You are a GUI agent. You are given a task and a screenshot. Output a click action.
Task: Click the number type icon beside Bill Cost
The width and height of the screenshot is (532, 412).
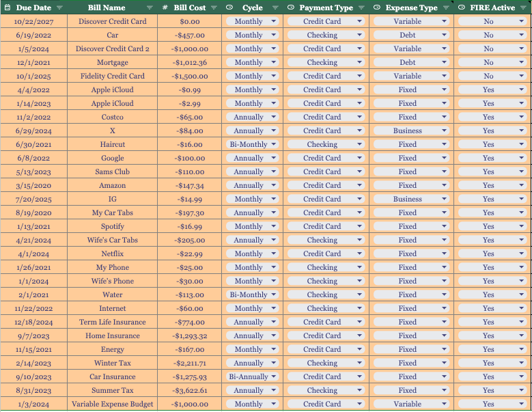click(165, 8)
